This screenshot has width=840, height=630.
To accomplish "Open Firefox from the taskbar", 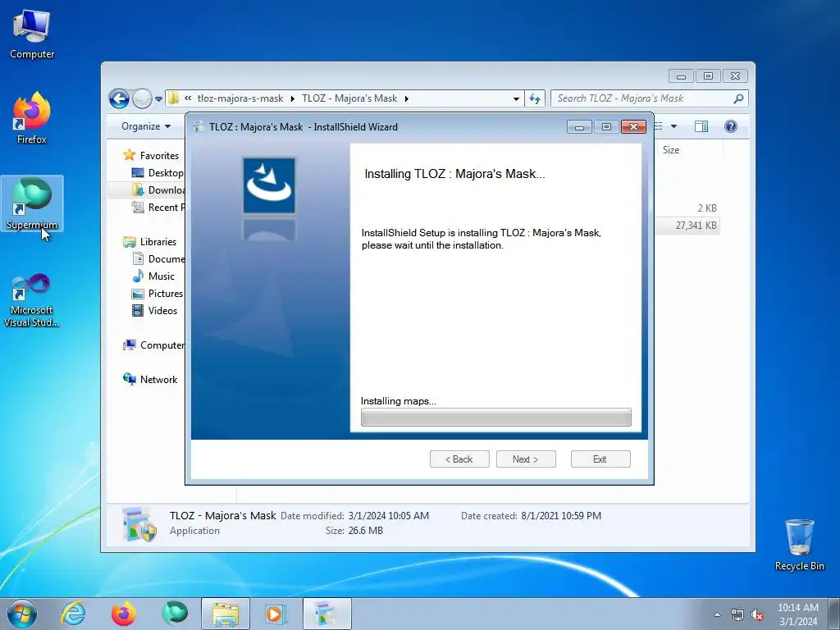I will pyautogui.click(x=124, y=614).
